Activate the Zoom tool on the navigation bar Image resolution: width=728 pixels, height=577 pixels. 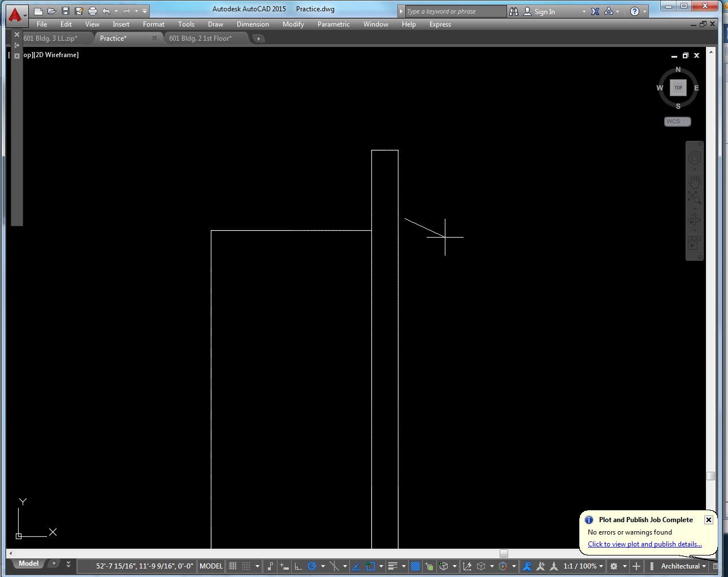click(695, 197)
